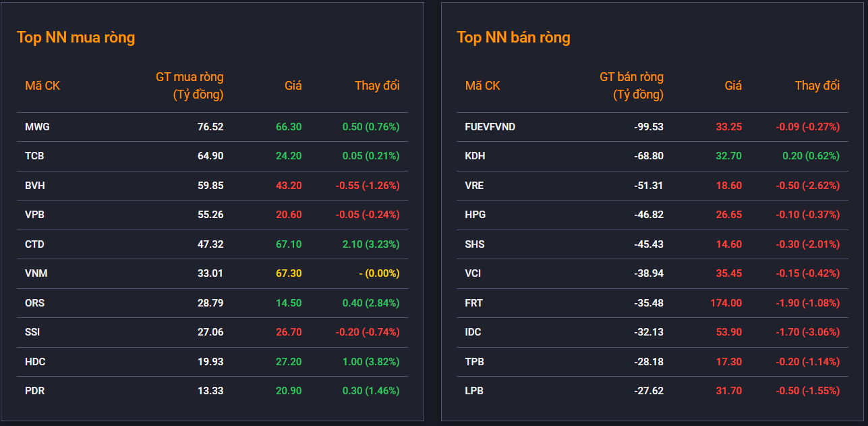
Task: Open the HDC stock ticker
Action: [35, 362]
